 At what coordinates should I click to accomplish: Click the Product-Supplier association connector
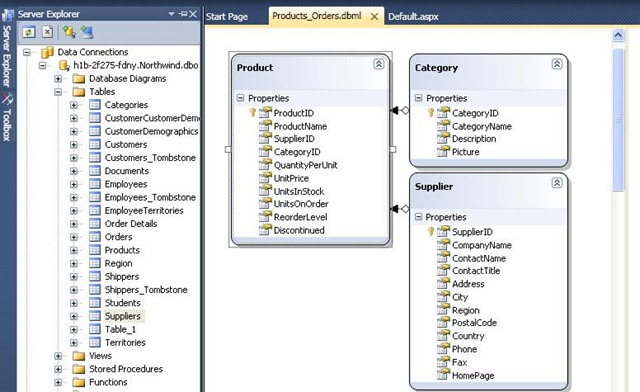(400, 209)
